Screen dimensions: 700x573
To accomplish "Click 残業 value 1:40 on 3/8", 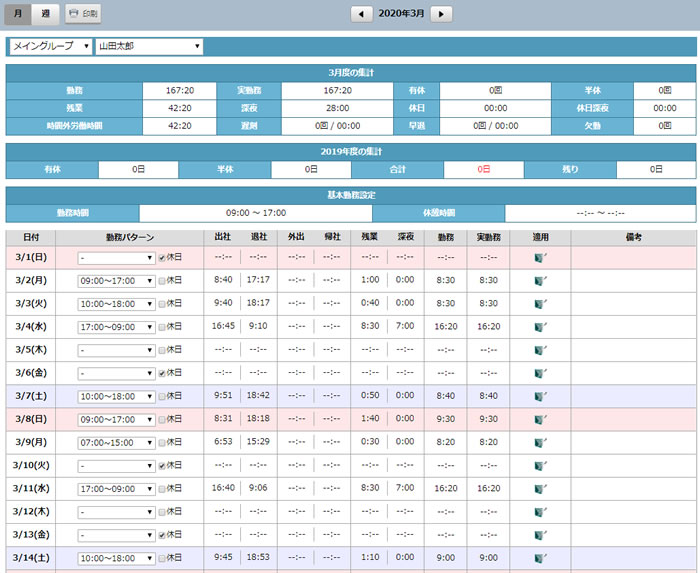I will (x=370, y=419).
